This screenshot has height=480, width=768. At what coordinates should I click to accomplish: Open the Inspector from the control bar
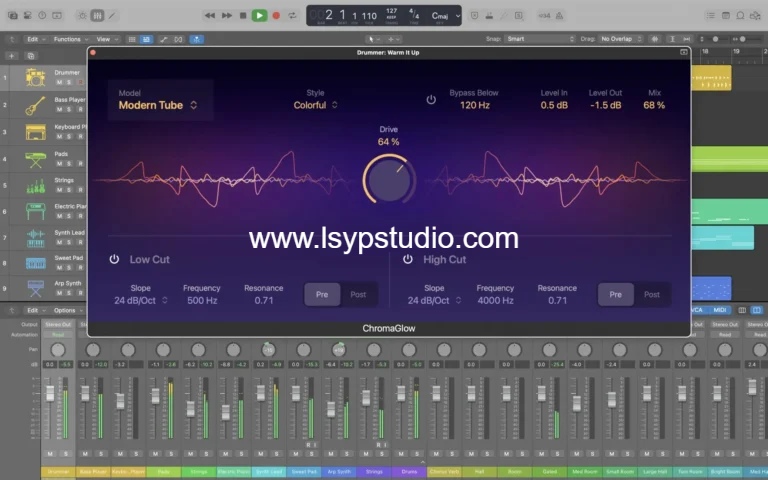(x=27, y=16)
